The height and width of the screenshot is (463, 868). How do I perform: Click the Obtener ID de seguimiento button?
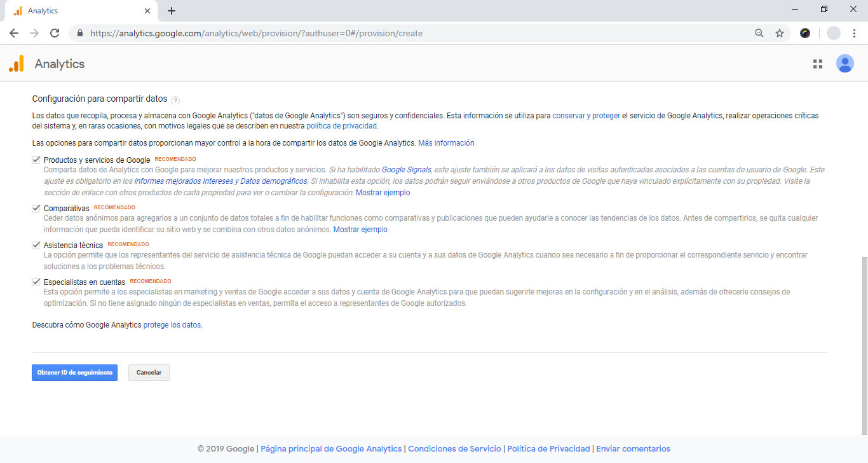pyautogui.click(x=75, y=372)
